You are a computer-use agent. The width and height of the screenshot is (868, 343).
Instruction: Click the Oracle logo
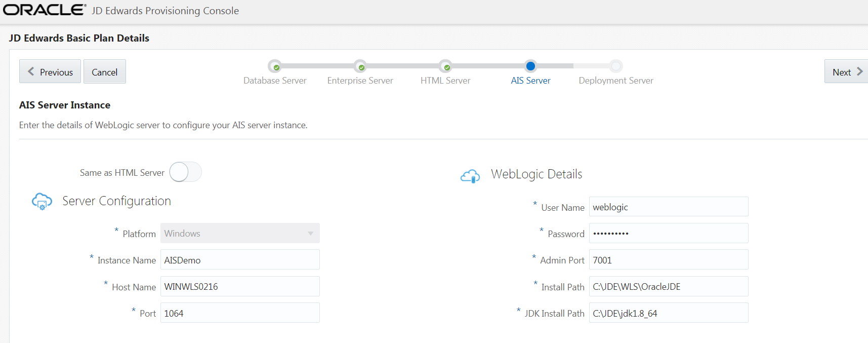(45, 10)
